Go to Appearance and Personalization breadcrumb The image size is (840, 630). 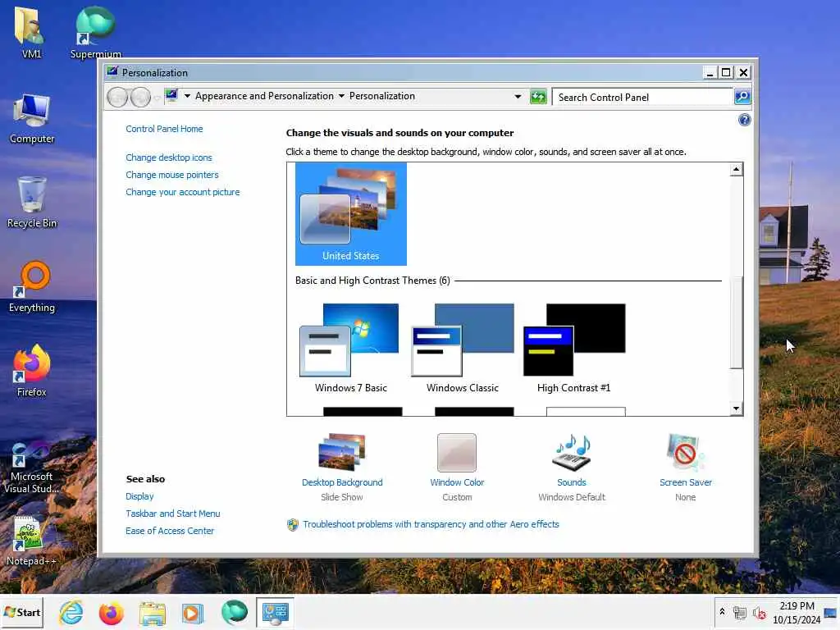[264, 96]
